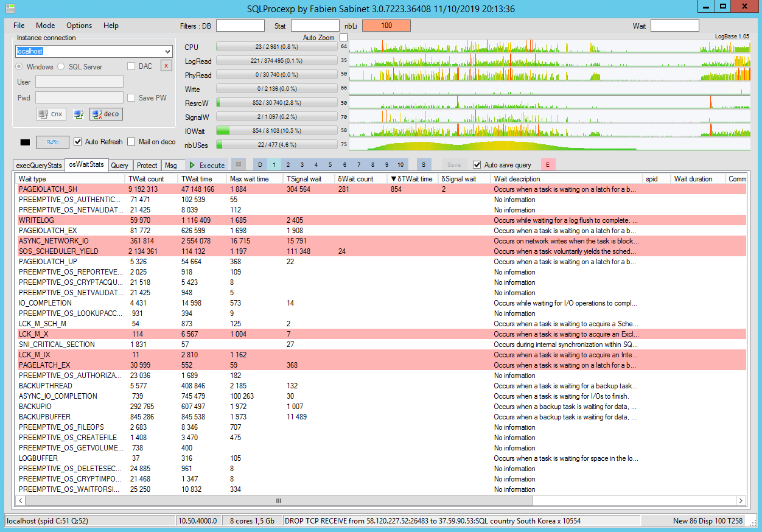Enable Mail on deco checkbox

[x=131, y=142]
